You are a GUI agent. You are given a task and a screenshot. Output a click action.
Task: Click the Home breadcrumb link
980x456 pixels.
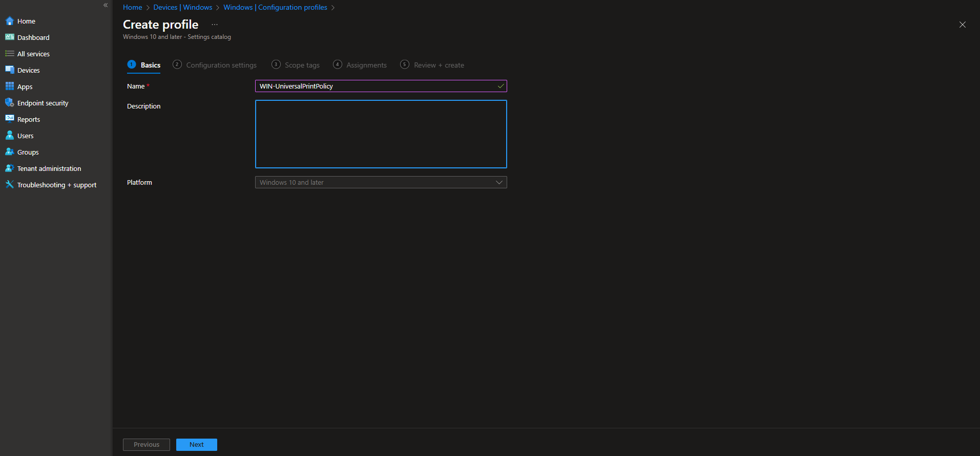click(x=133, y=7)
